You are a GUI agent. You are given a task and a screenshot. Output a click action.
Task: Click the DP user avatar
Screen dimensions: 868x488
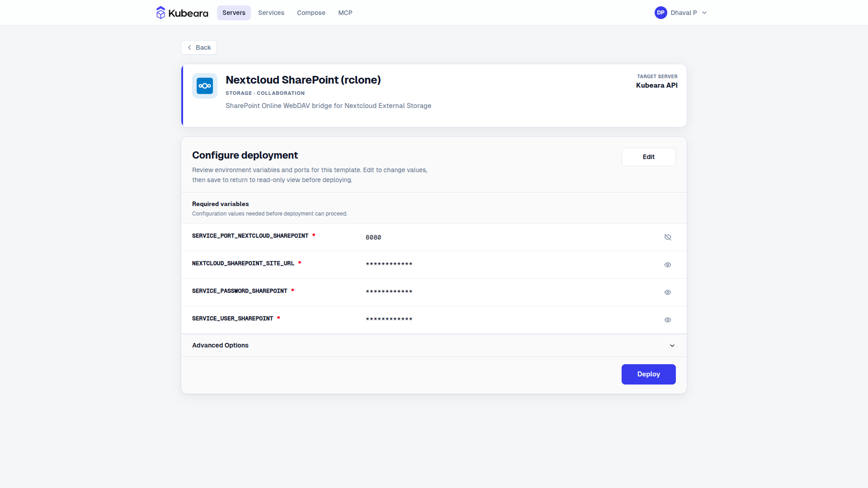coord(660,13)
